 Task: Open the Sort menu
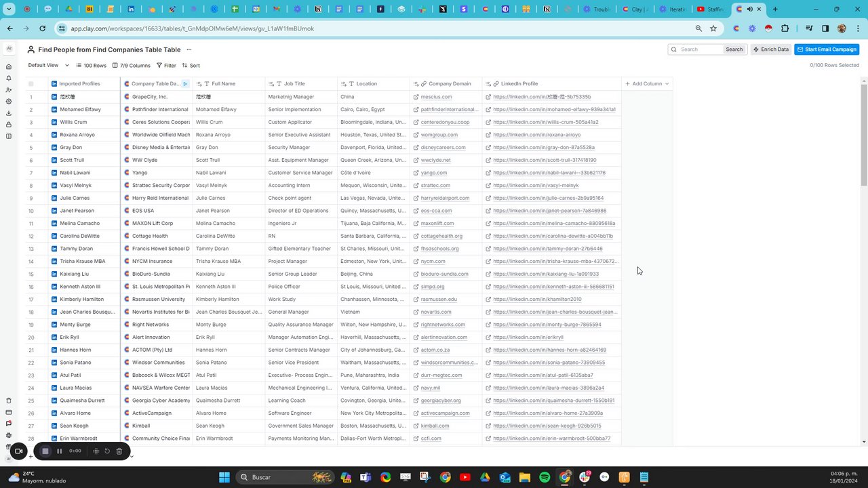tap(191, 66)
